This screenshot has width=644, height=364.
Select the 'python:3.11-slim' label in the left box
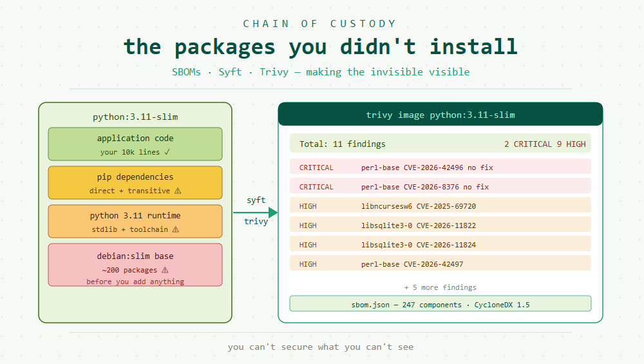tap(135, 117)
